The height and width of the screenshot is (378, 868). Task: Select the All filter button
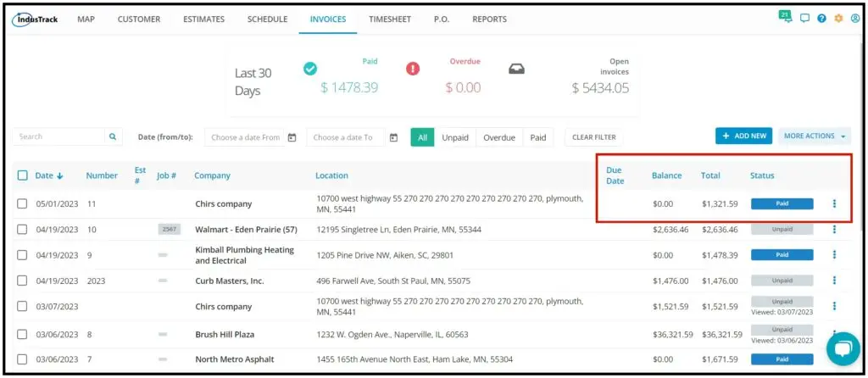[x=422, y=138]
